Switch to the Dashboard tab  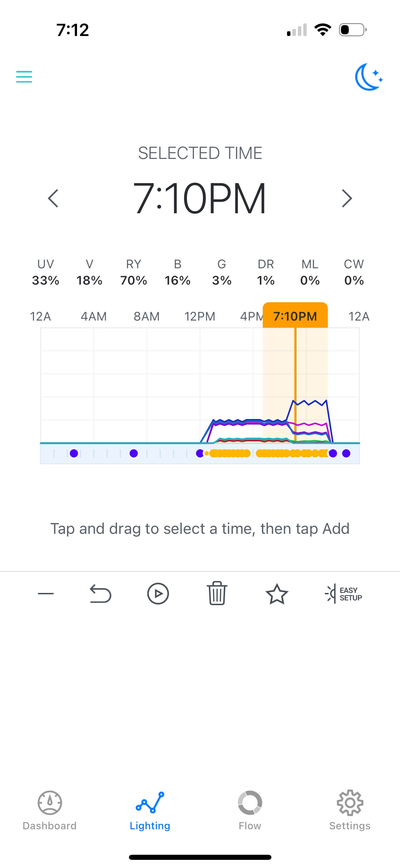pyautogui.click(x=50, y=810)
